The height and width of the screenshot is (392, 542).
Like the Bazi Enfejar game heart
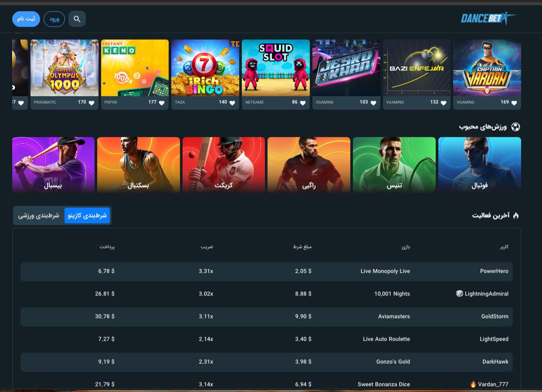(x=444, y=103)
